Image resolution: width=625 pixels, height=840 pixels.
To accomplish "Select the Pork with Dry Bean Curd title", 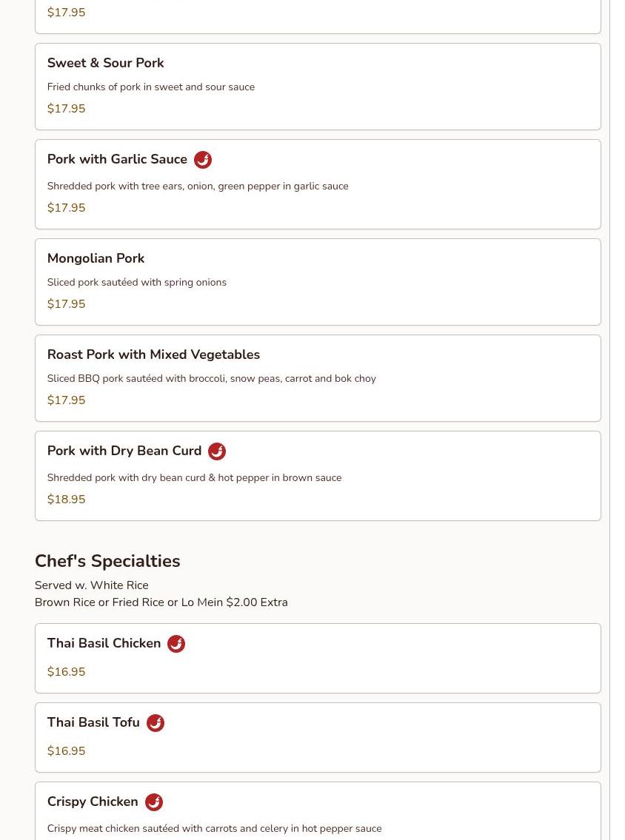I will coord(124,451).
